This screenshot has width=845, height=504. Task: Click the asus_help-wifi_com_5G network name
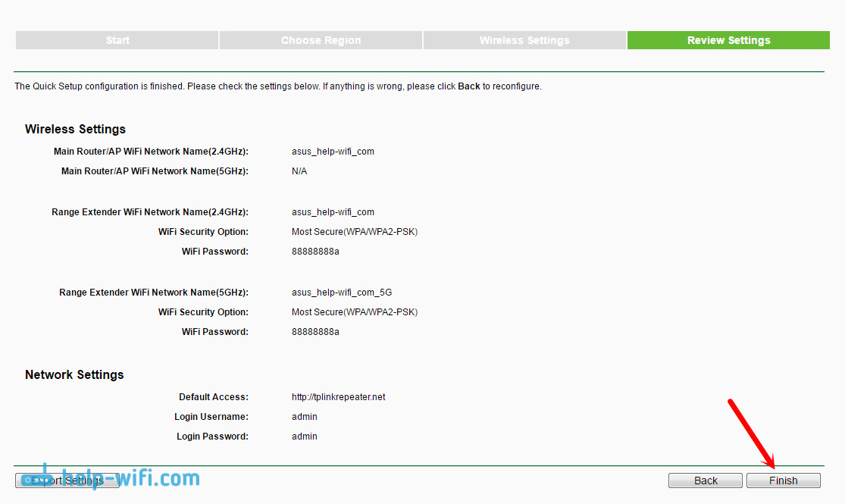(x=342, y=293)
